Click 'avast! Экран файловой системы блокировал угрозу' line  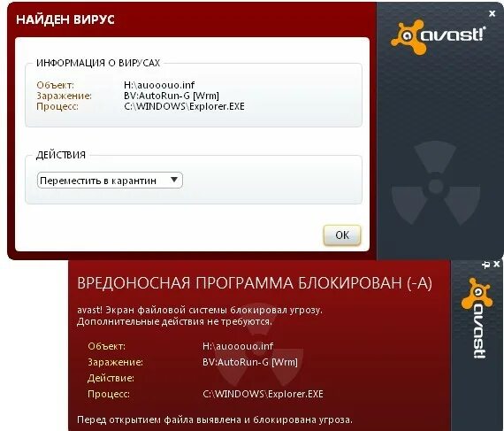coord(200,310)
